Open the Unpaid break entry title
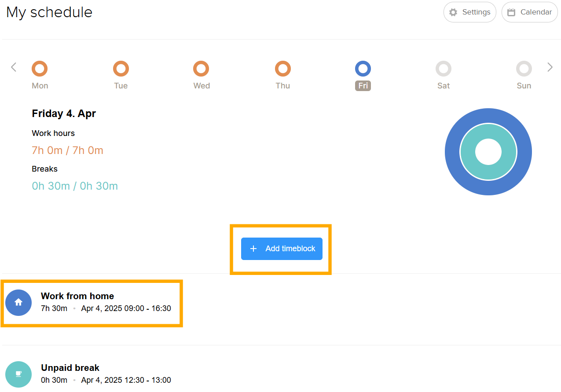The height and width of the screenshot is (392, 561). point(70,368)
